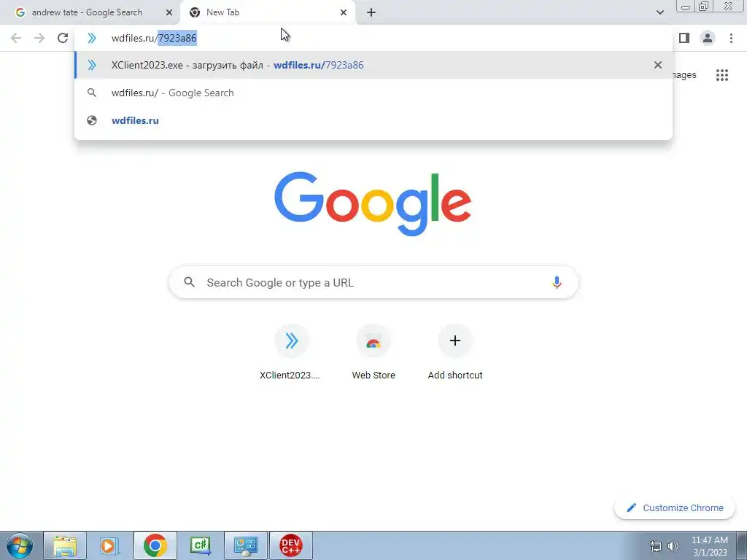This screenshot has height=560, width=747.
Task: Remove the XClient2023.exe suggestion with X
Action: coord(658,65)
